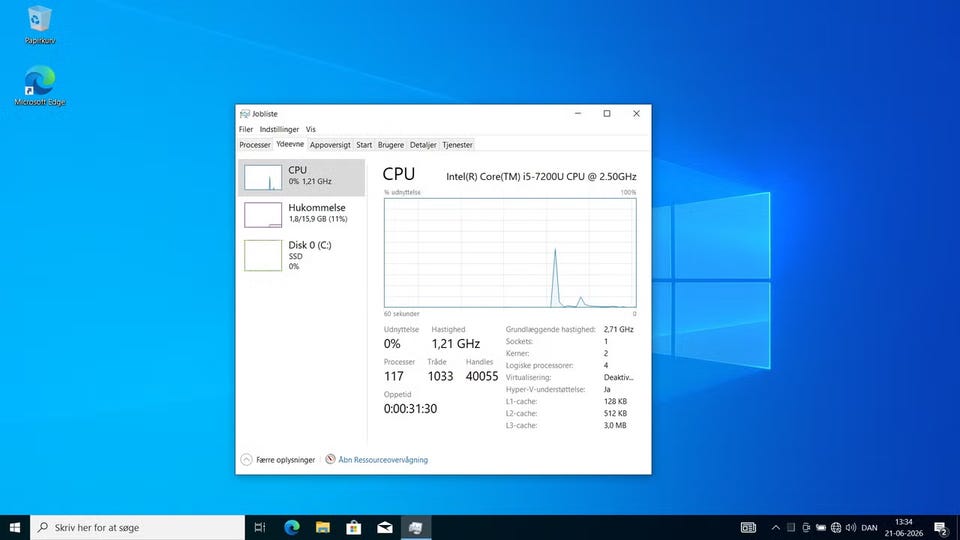Click the L3-cache value 3,0 MB

(615, 426)
